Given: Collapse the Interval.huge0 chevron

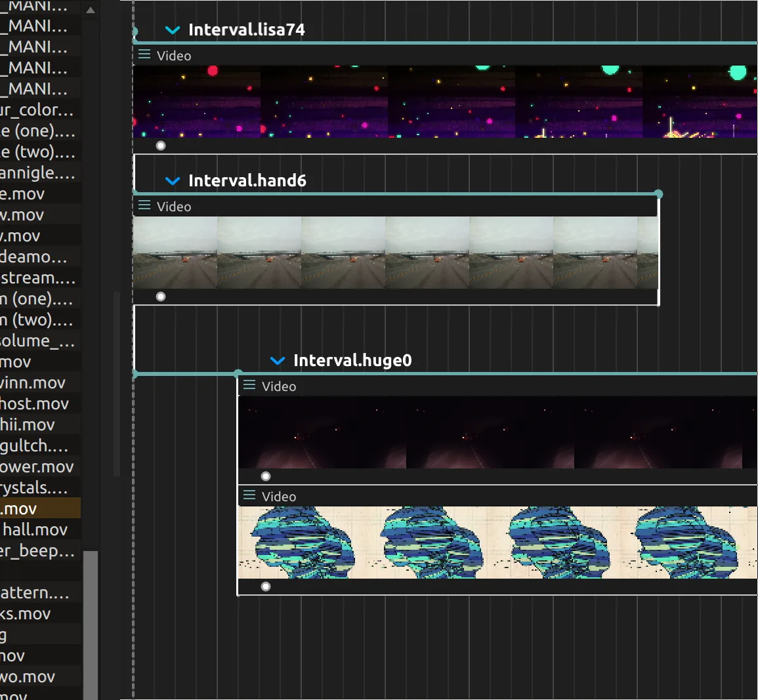Looking at the screenshot, I should 278,361.
